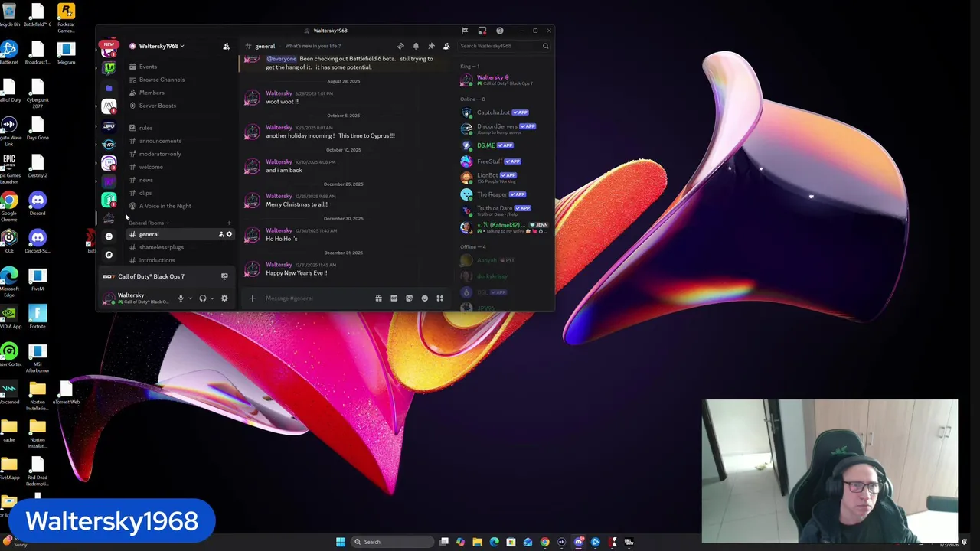Open the Rockstar Games desktop shortcut
Viewport: 980px width, 551px height.
point(66,18)
